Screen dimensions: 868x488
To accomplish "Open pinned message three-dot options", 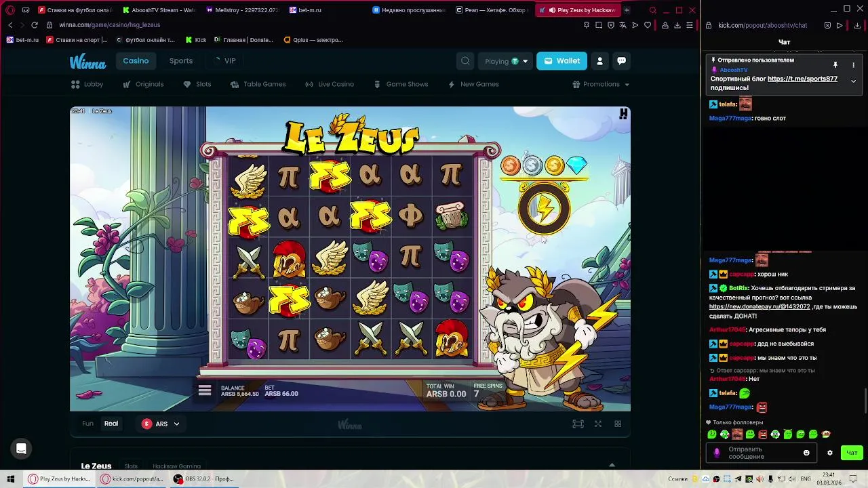I will pyautogui.click(x=853, y=65).
